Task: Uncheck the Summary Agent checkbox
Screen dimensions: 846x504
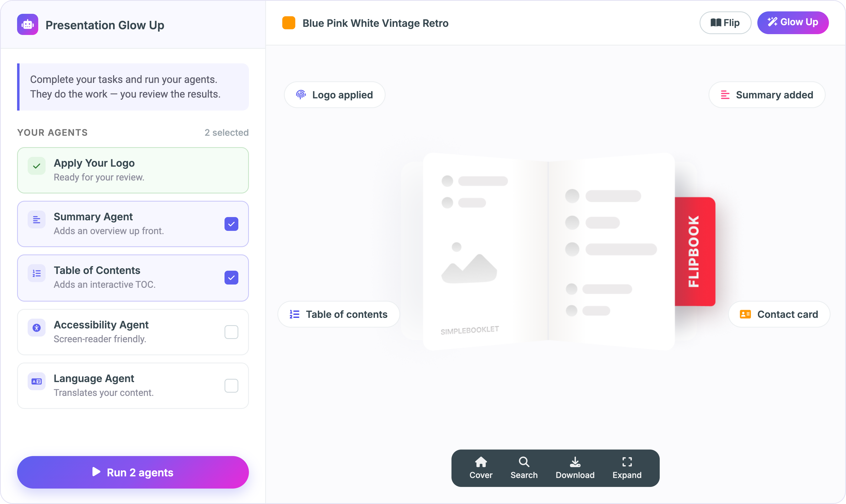Action: [231, 224]
